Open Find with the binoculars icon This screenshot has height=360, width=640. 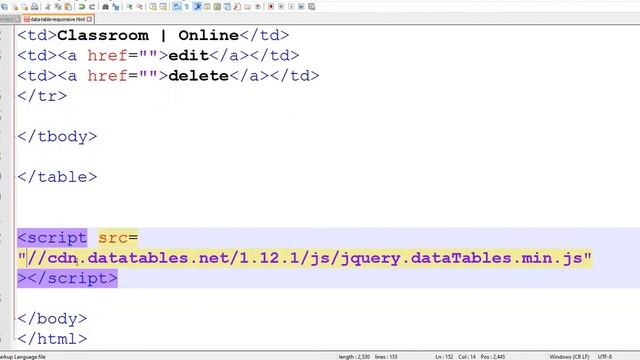pos(105,7)
